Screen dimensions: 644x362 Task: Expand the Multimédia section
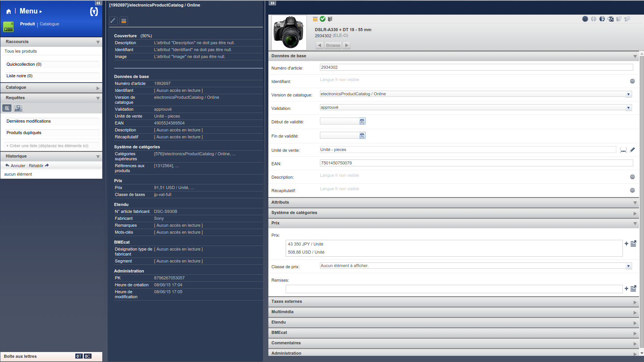(635, 312)
